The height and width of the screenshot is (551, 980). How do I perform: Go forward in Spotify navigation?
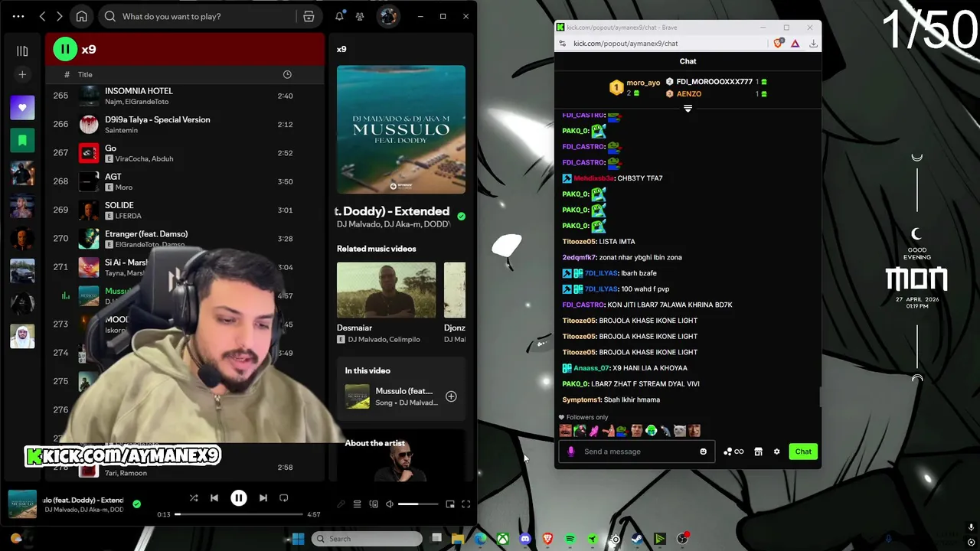click(60, 16)
